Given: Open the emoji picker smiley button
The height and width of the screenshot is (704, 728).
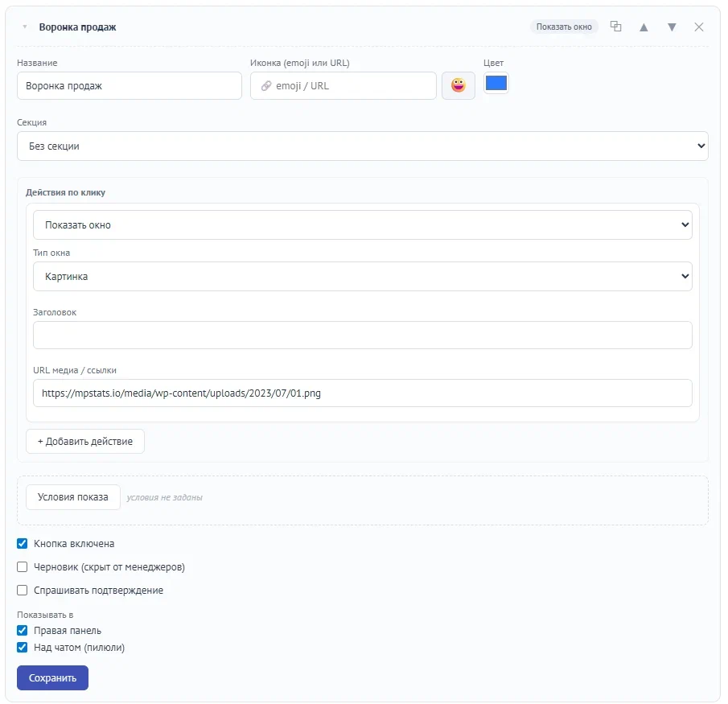Looking at the screenshot, I should point(459,85).
